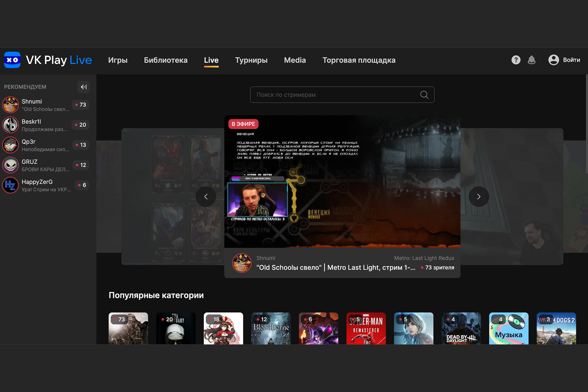The width and height of the screenshot is (588, 392).
Task: Open the help question mark icon
Action: pyautogui.click(x=516, y=60)
